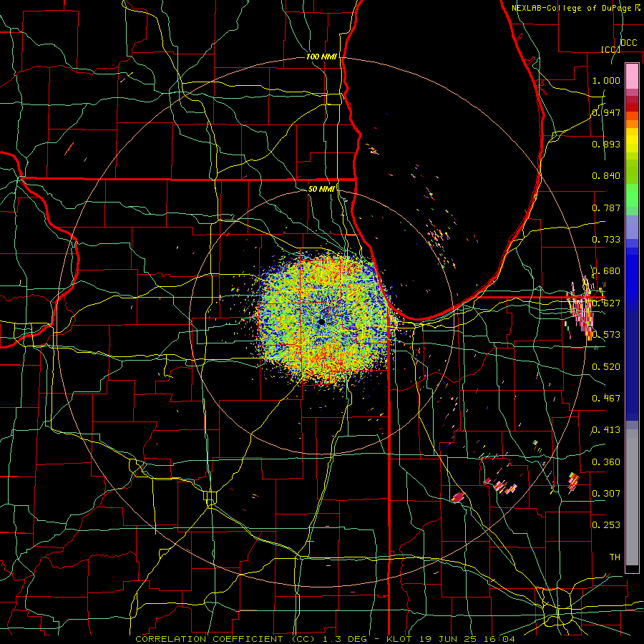Click the 0.947 color scale value
The width and height of the screenshot is (644, 644).
606,112
